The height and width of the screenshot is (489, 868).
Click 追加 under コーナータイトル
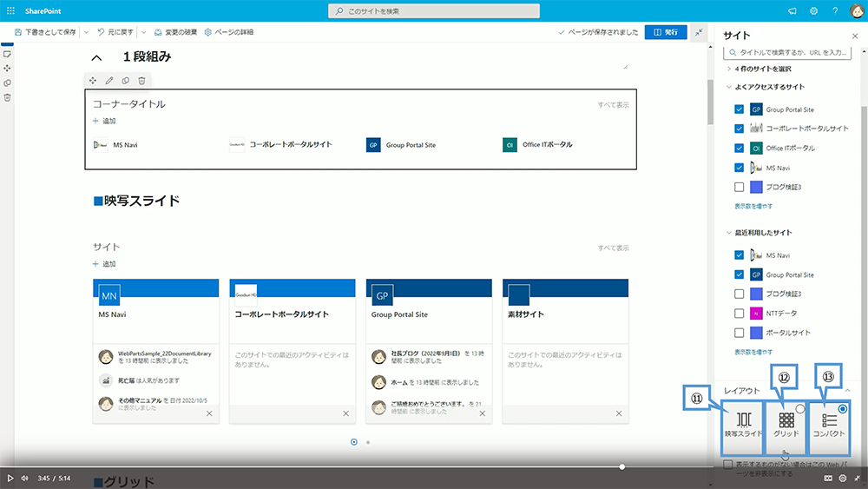(x=104, y=121)
